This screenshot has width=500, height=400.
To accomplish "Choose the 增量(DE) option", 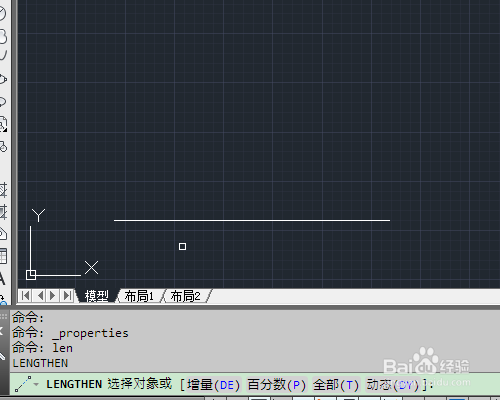I will coord(213,385).
